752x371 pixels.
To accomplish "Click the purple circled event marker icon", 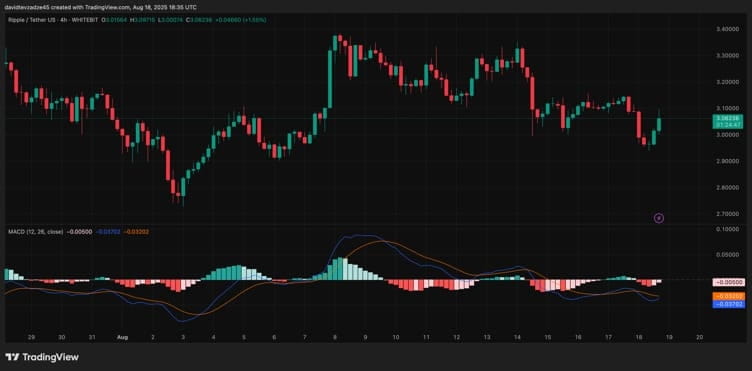I will [658, 218].
